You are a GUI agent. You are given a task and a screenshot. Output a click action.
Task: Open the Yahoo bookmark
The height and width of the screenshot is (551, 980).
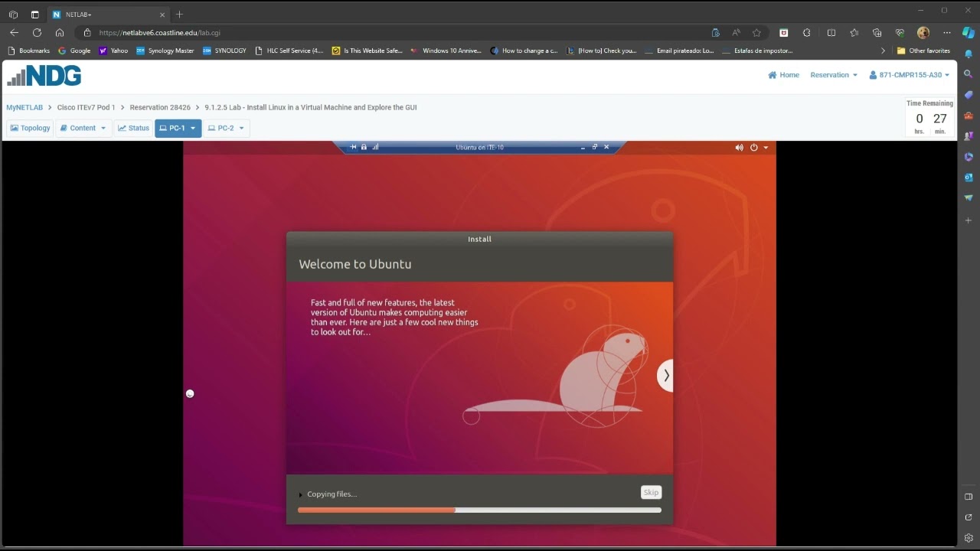click(113, 51)
